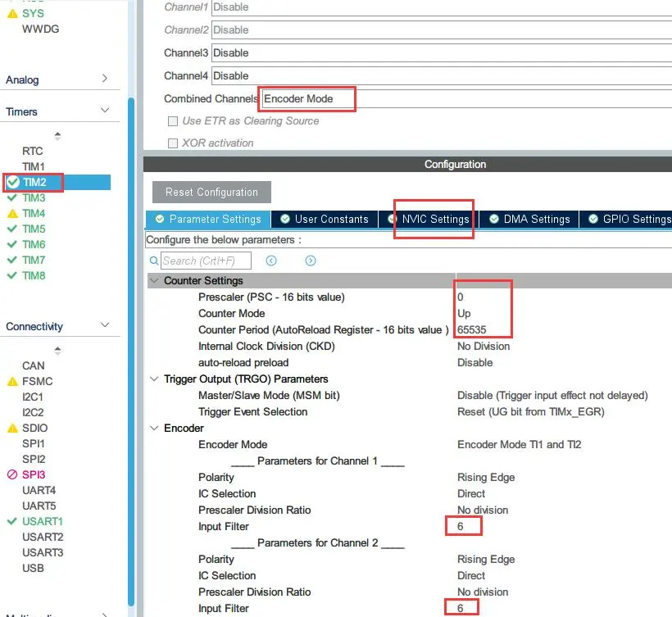
Task: Collapse the Counter Settings section
Action: 154,281
